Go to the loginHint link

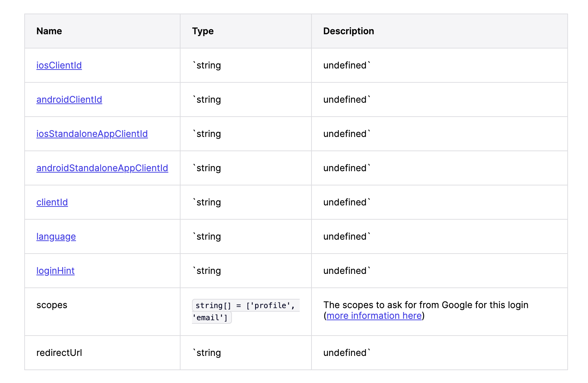[55, 271]
